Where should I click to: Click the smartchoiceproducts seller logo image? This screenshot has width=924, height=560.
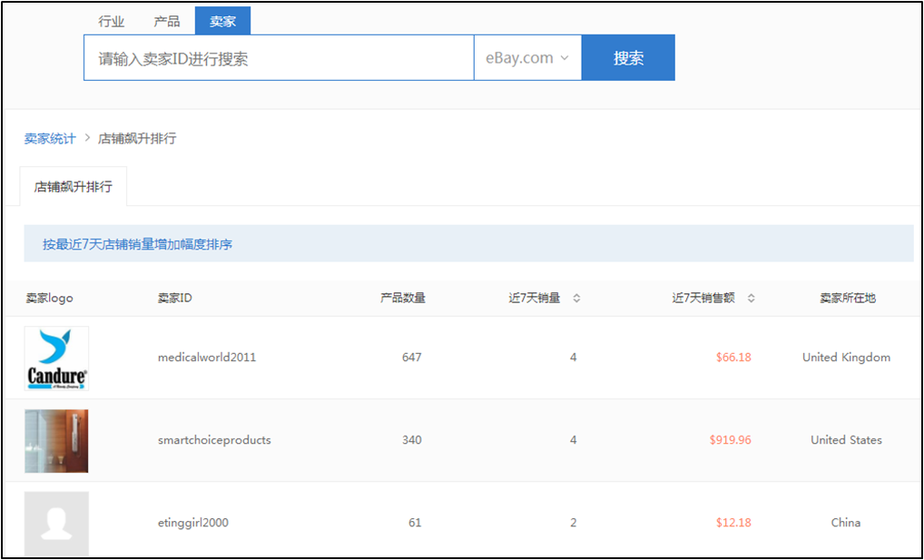coord(56,441)
